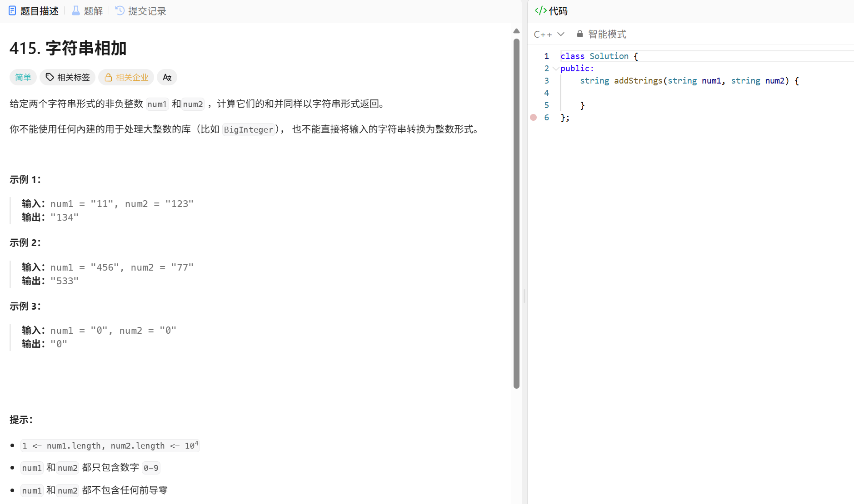Image resolution: width=854 pixels, height=504 pixels.
Task: Toggle the breakpoint dot on line 6
Action: (x=534, y=117)
